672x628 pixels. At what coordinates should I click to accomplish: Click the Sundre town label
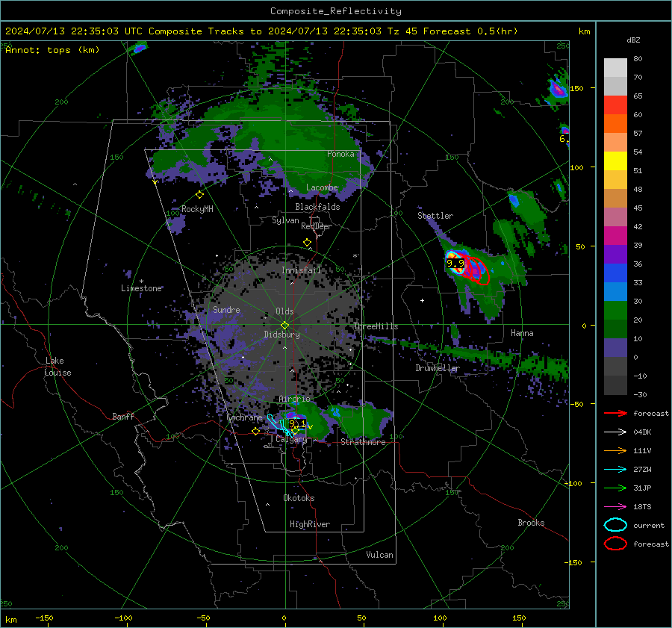226,309
